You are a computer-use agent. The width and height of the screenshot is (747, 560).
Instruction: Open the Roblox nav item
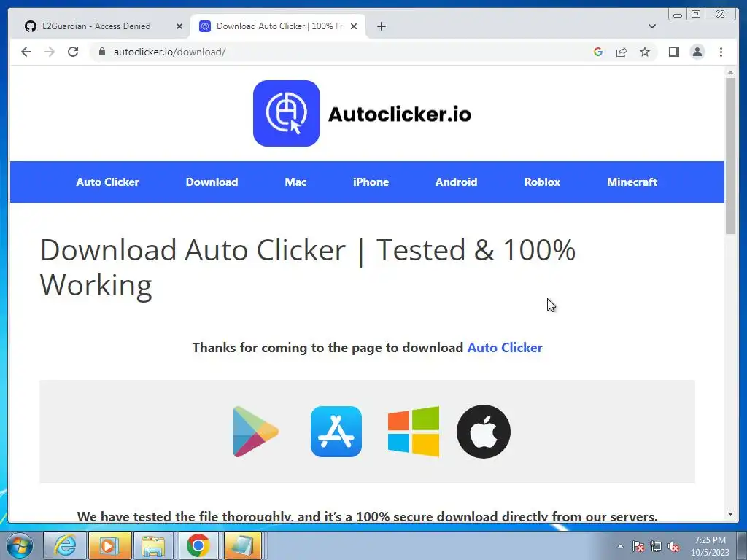(542, 182)
